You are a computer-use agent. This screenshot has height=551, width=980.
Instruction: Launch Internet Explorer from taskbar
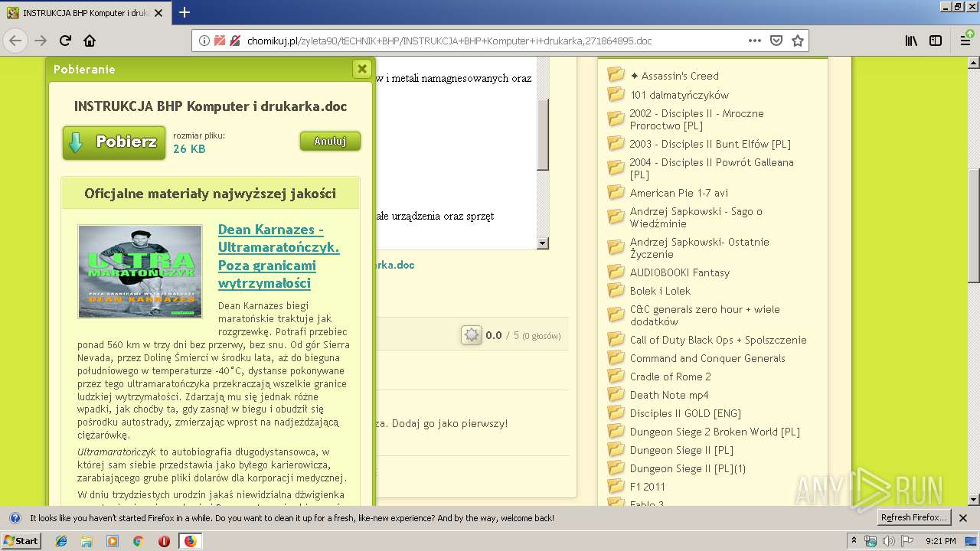61,541
